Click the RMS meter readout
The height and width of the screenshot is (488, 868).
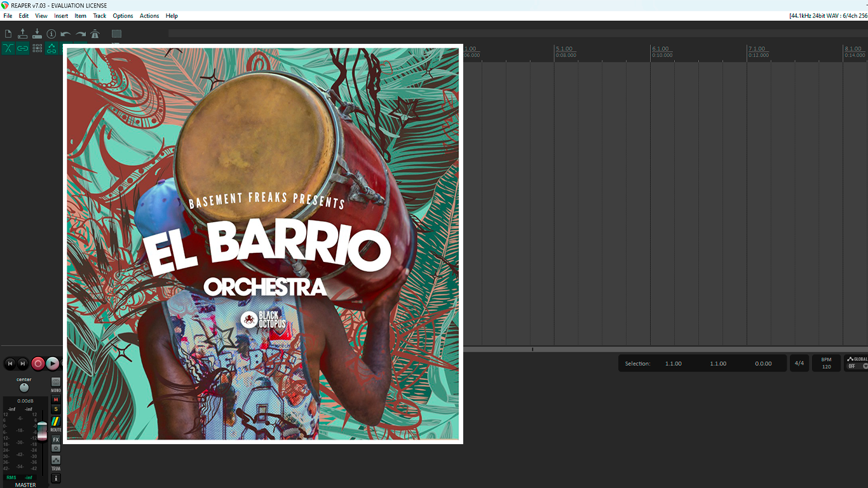[x=19, y=477]
